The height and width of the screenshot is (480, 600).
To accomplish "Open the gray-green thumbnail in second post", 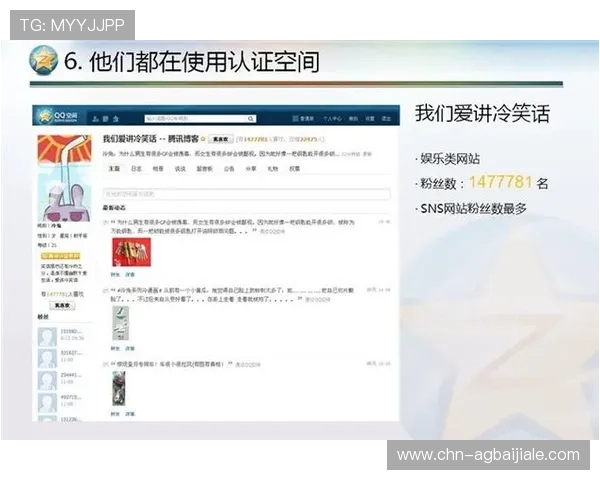I will coord(121,323).
